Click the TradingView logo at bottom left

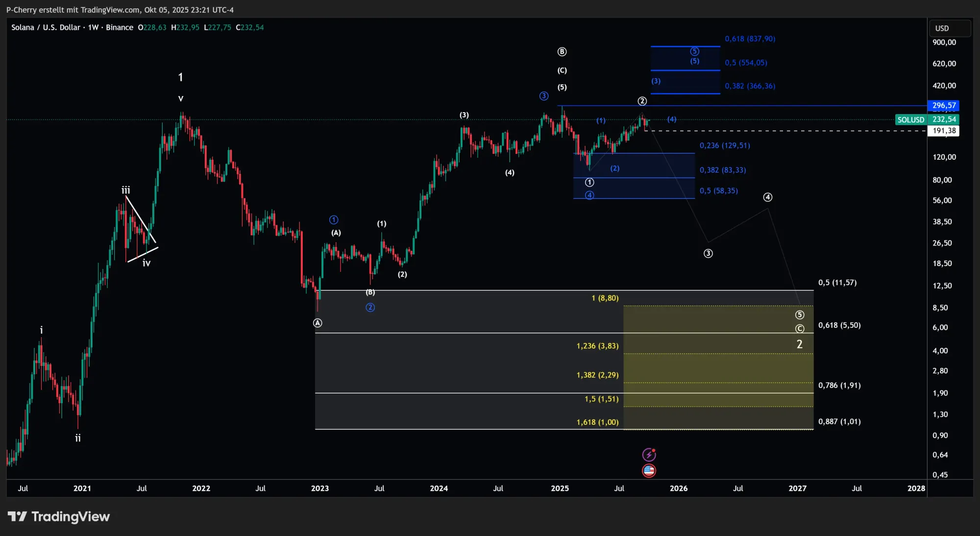(x=59, y=516)
